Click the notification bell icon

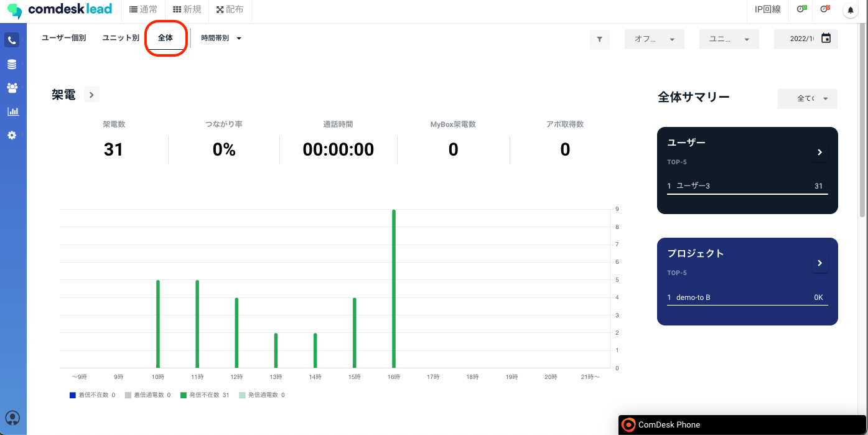tap(850, 10)
